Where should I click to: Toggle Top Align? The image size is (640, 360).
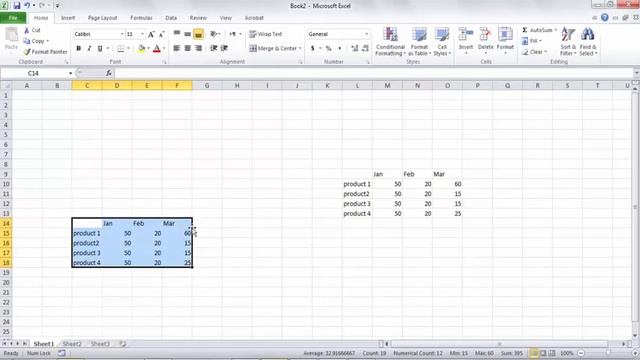177,34
